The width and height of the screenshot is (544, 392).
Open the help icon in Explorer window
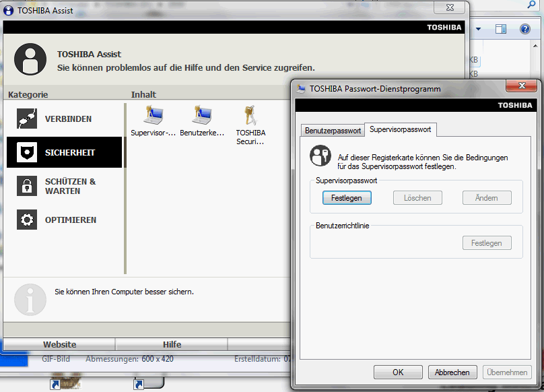pyautogui.click(x=525, y=29)
